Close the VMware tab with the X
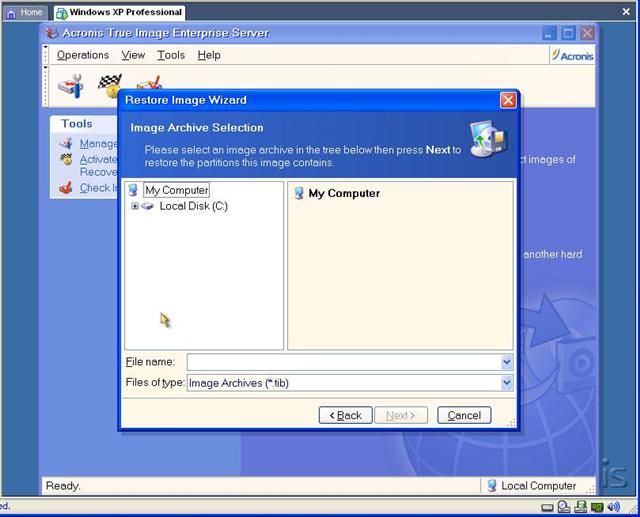The image size is (640, 517). [626, 12]
